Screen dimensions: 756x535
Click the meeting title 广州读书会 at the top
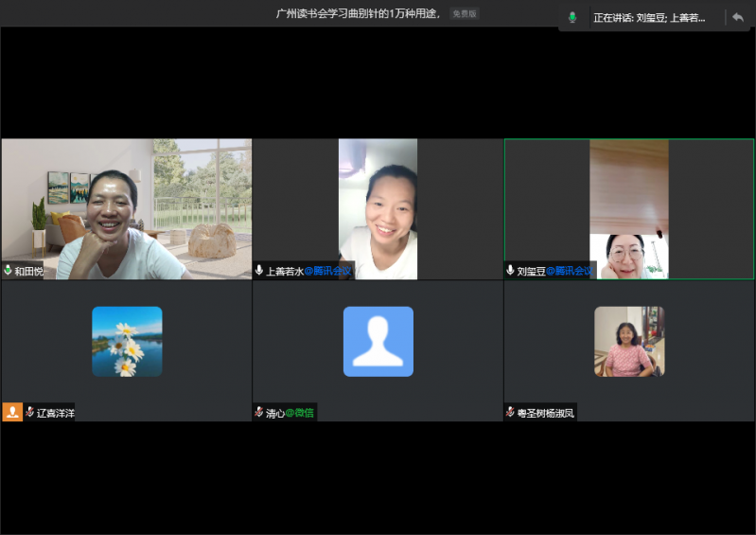358,13
